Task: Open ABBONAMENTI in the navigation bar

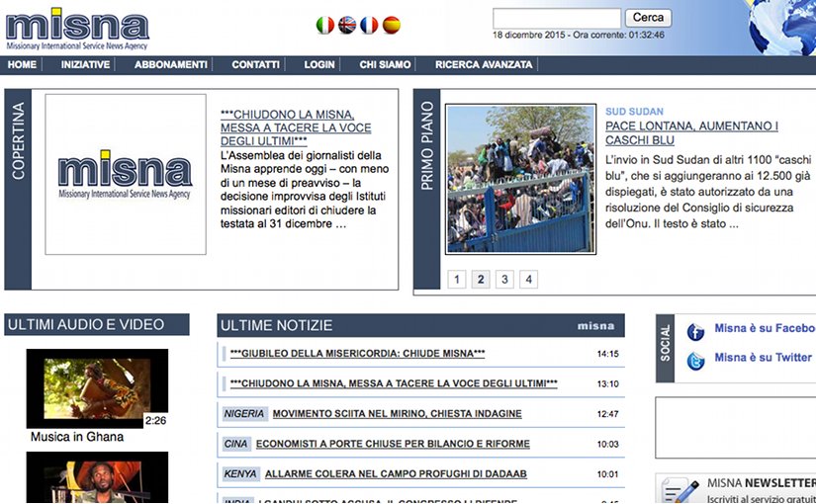Action: pyautogui.click(x=171, y=64)
